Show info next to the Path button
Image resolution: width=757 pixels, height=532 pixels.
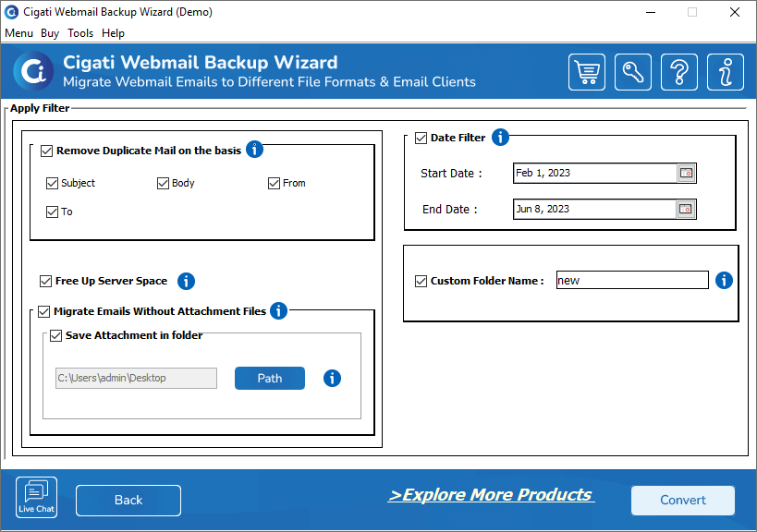coord(332,378)
